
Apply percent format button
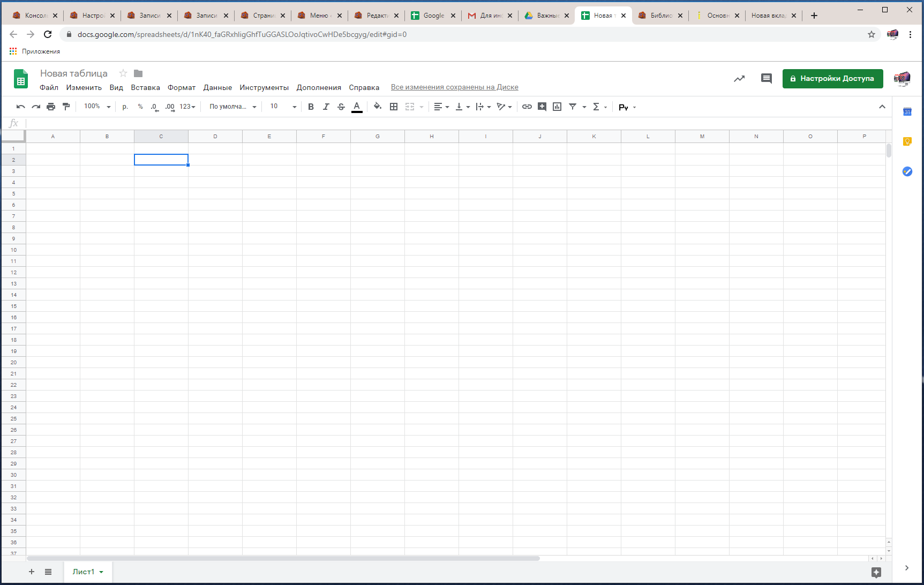coord(140,107)
